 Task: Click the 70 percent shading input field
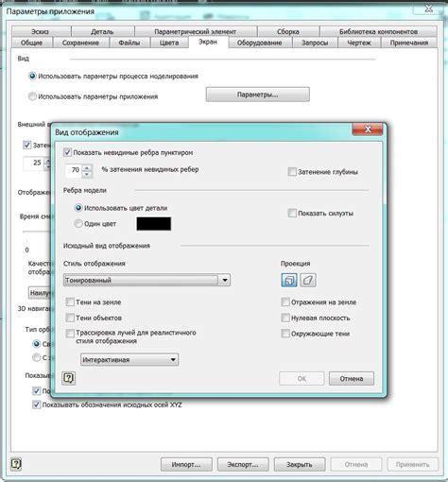click(x=75, y=170)
